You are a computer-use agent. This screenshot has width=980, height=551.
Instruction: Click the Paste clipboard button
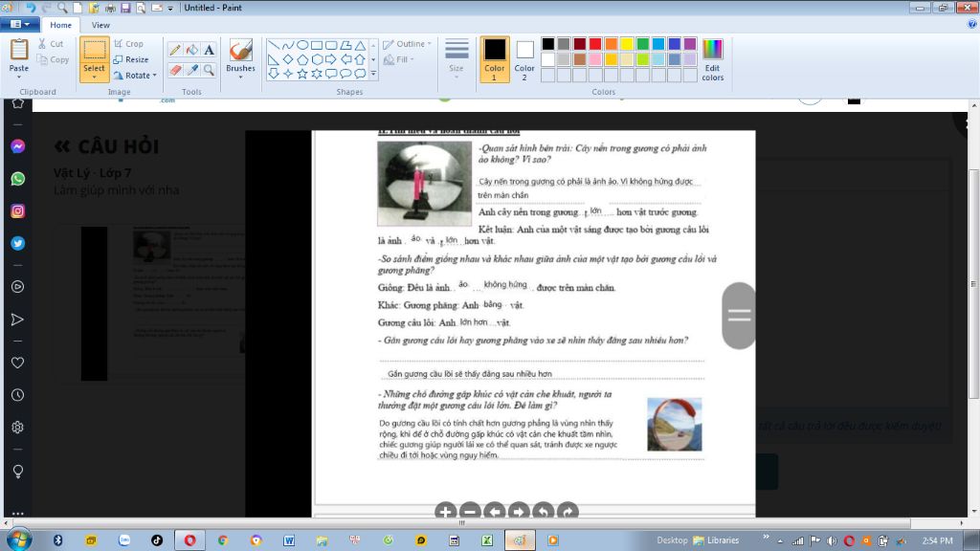pos(19,52)
